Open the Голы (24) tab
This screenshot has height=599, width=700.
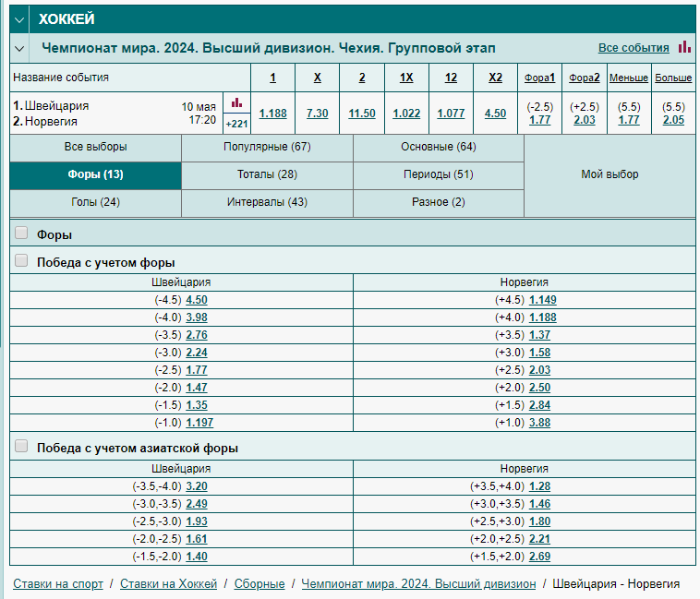point(95,202)
